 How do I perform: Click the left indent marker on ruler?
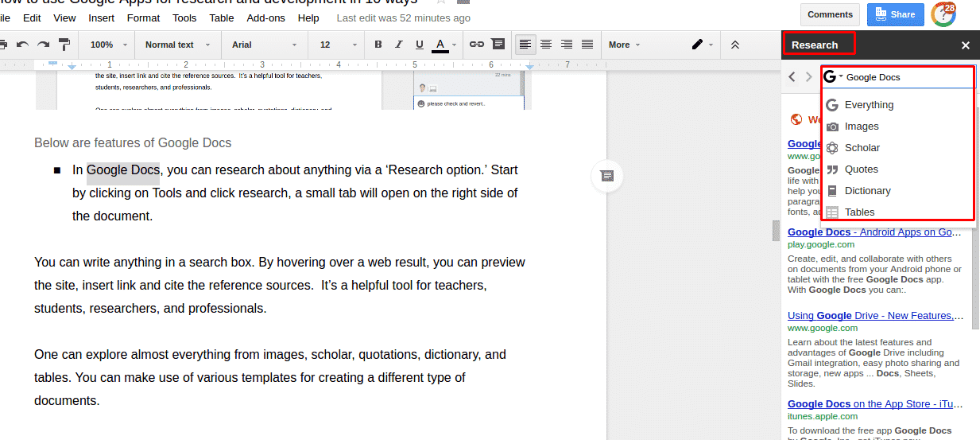coord(72,66)
